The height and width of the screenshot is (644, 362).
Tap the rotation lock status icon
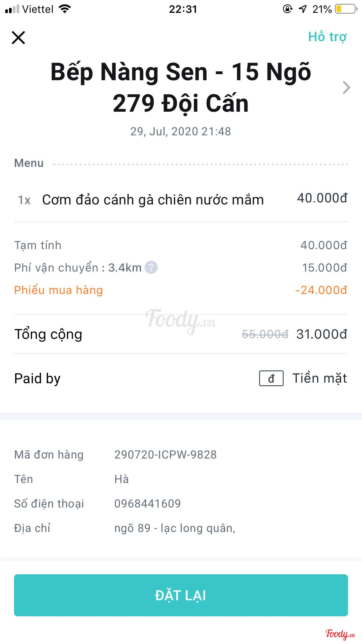point(287,9)
